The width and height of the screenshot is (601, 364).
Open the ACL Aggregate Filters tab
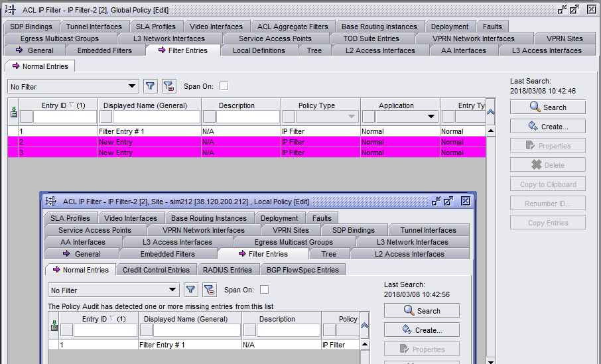[x=293, y=27]
